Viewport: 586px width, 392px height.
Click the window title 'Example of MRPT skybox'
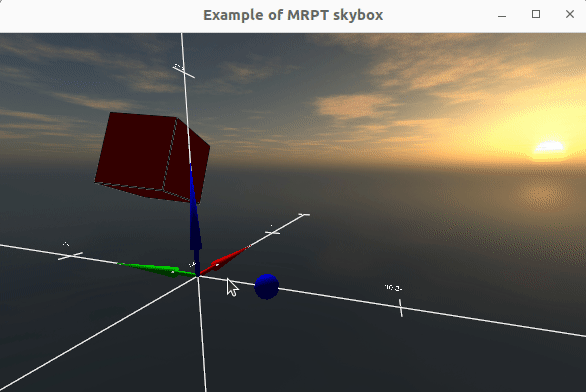click(x=293, y=15)
